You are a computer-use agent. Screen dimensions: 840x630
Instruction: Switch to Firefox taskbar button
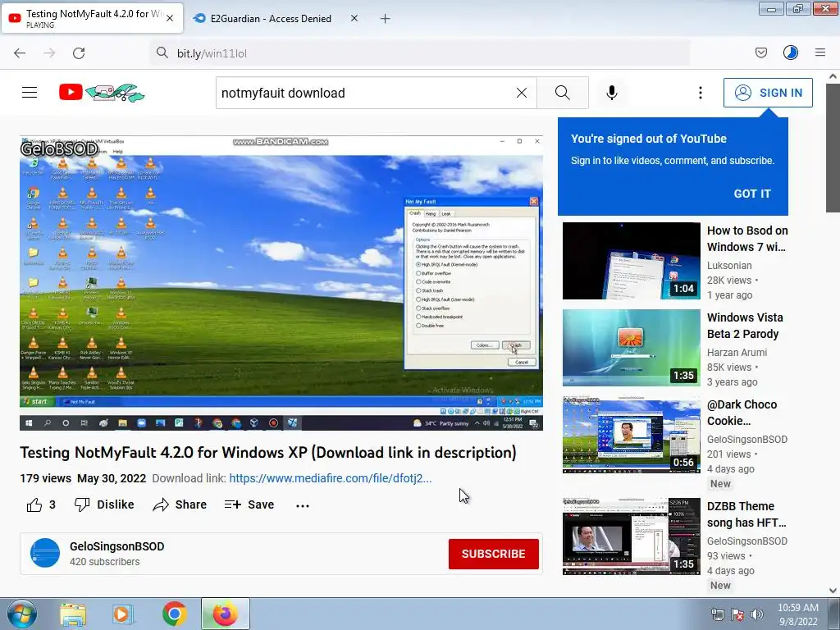226,614
